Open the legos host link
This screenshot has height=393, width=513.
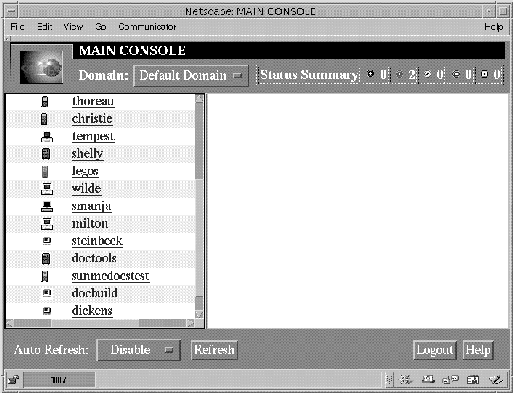[85, 171]
